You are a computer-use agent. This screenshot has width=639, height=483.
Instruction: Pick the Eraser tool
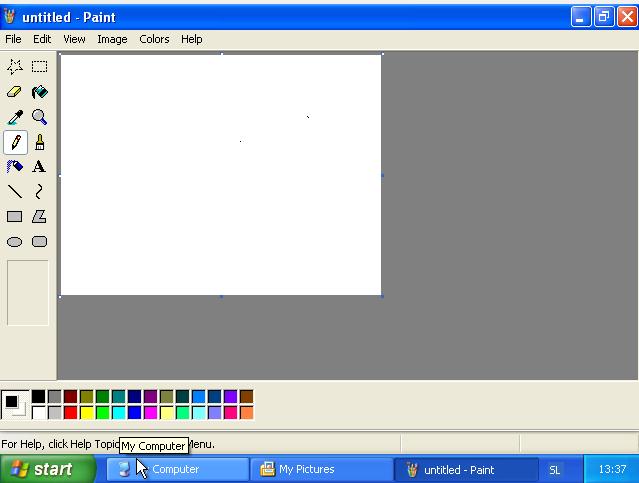coord(15,92)
